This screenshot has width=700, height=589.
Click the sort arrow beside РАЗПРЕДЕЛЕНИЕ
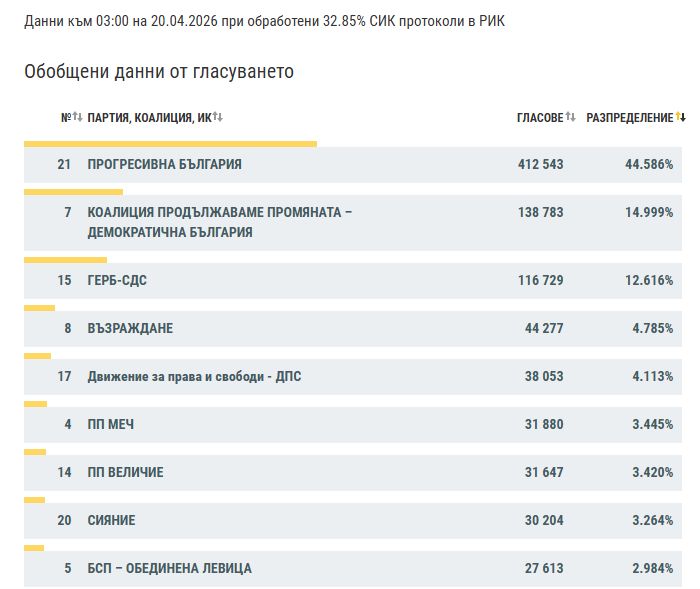[x=681, y=118]
